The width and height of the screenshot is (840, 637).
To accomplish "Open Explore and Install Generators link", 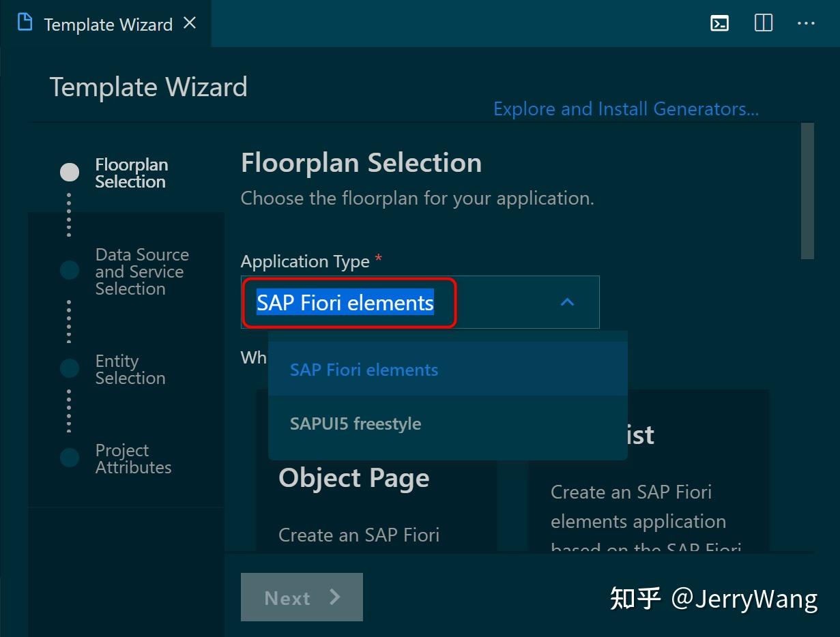I will (626, 108).
